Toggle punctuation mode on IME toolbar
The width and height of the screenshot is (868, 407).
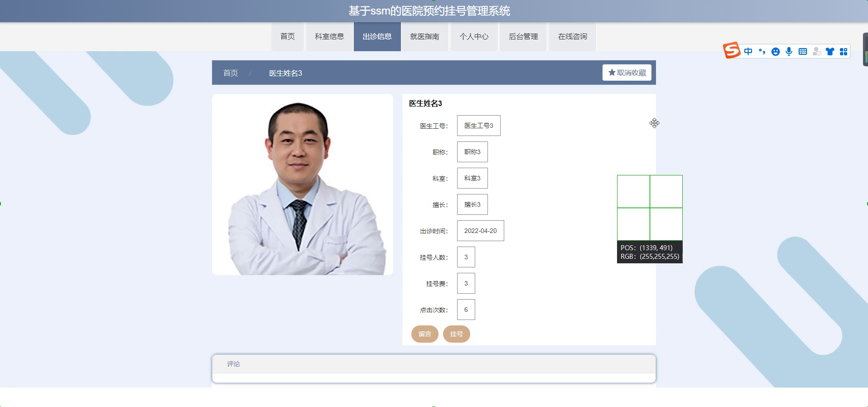coord(762,52)
